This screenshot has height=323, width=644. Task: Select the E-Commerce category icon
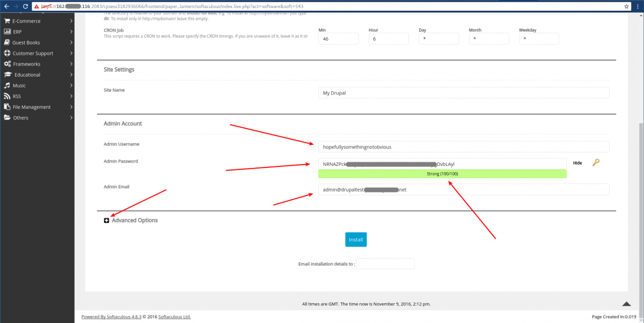click(x=8, y=21)
